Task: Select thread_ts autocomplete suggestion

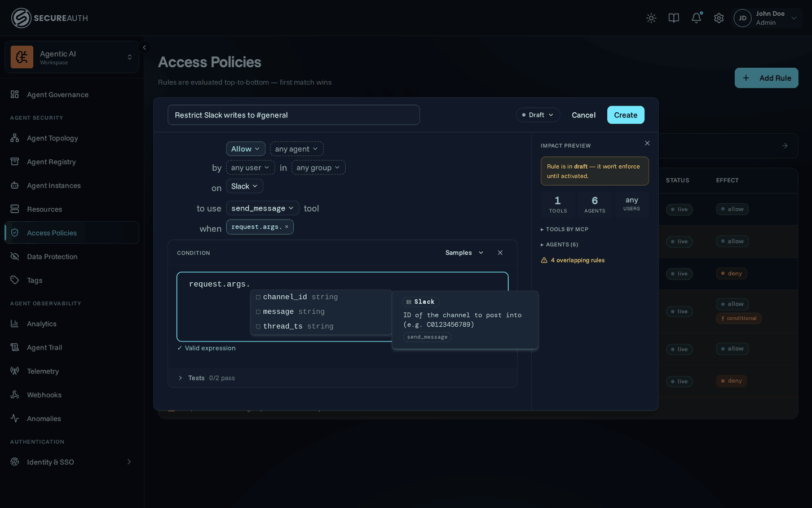Action: click(321, 326)
